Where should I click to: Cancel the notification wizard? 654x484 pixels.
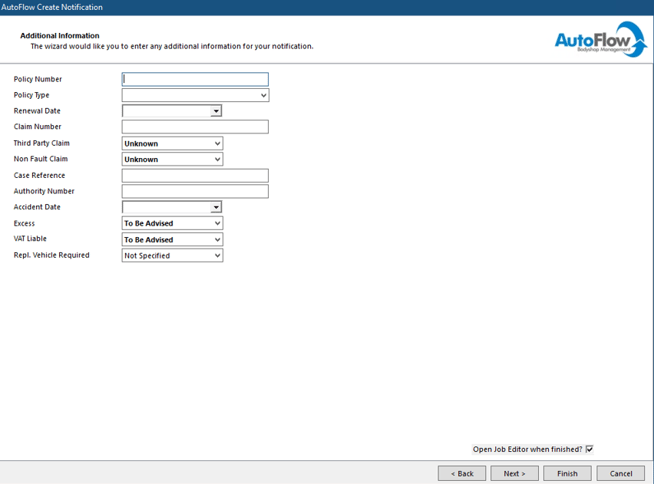coord(621,473)
